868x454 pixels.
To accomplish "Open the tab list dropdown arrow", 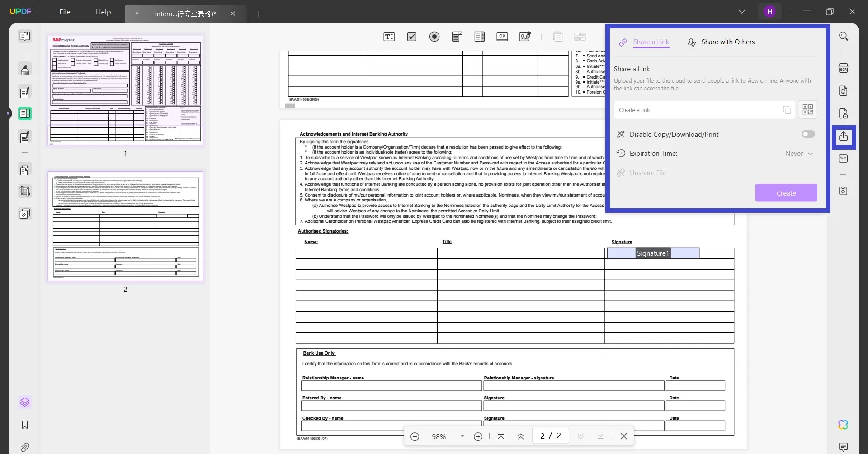I will pyautogui.click(x=742, y=12).
